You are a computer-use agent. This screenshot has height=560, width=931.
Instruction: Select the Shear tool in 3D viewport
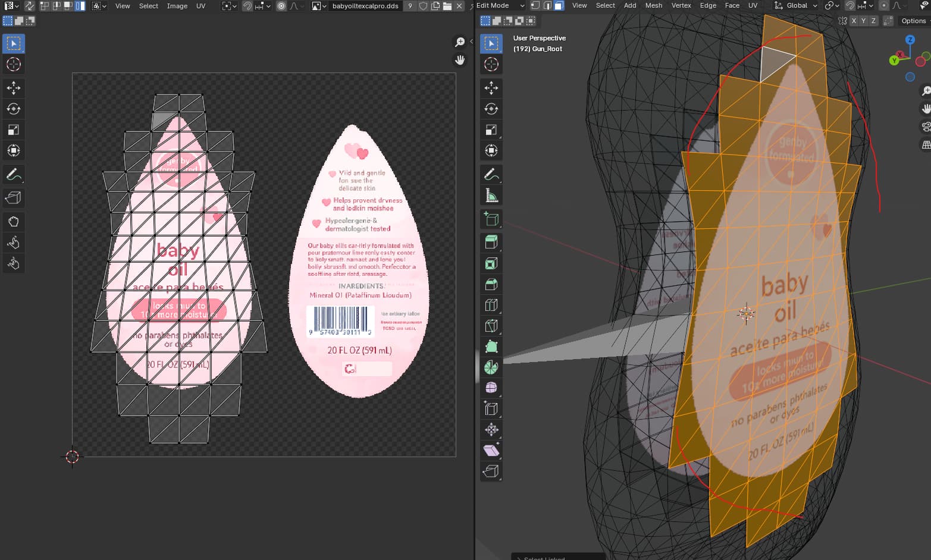click(x=491, y=451)
